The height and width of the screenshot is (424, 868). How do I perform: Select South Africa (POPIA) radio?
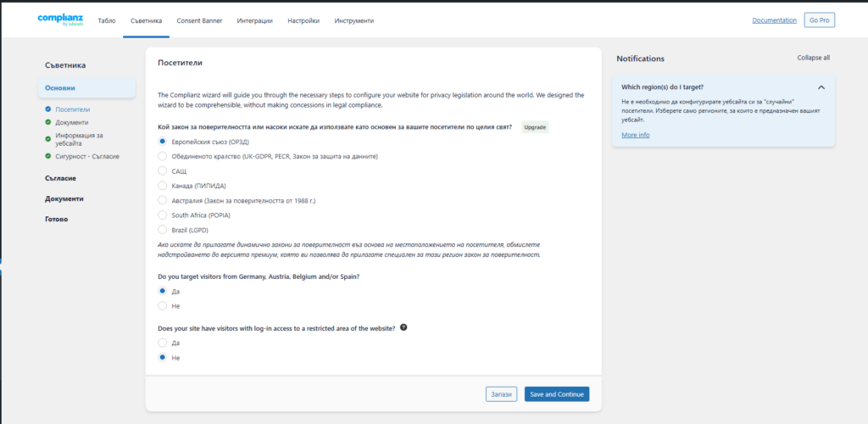click(162, 215)
